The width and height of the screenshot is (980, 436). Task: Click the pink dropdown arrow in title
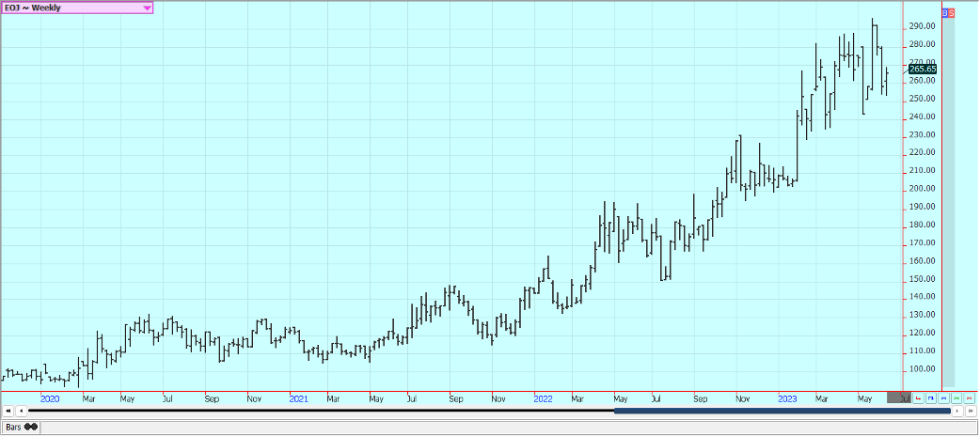point(147,8)
